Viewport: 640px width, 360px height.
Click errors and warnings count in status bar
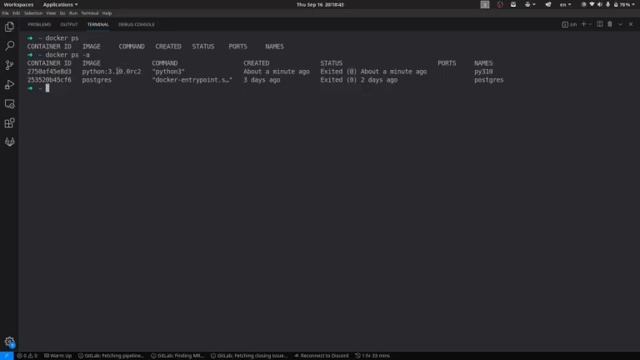point(27,356)
